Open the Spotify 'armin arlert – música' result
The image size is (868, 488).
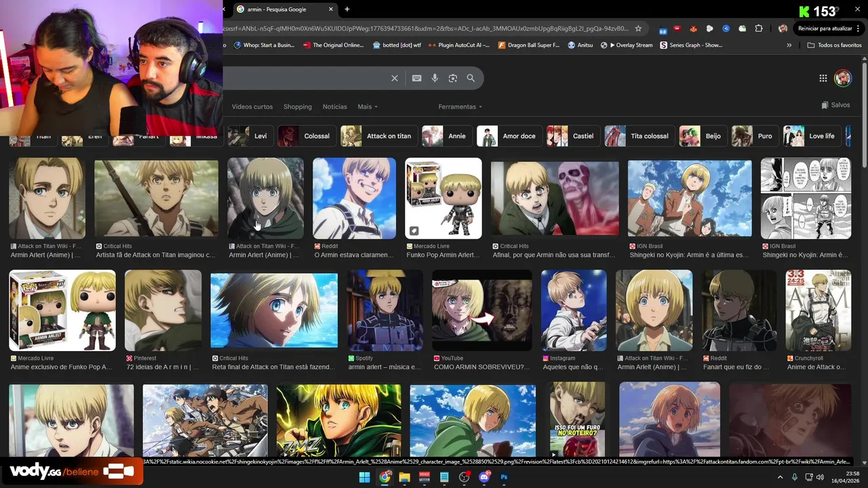pos(384,310)
